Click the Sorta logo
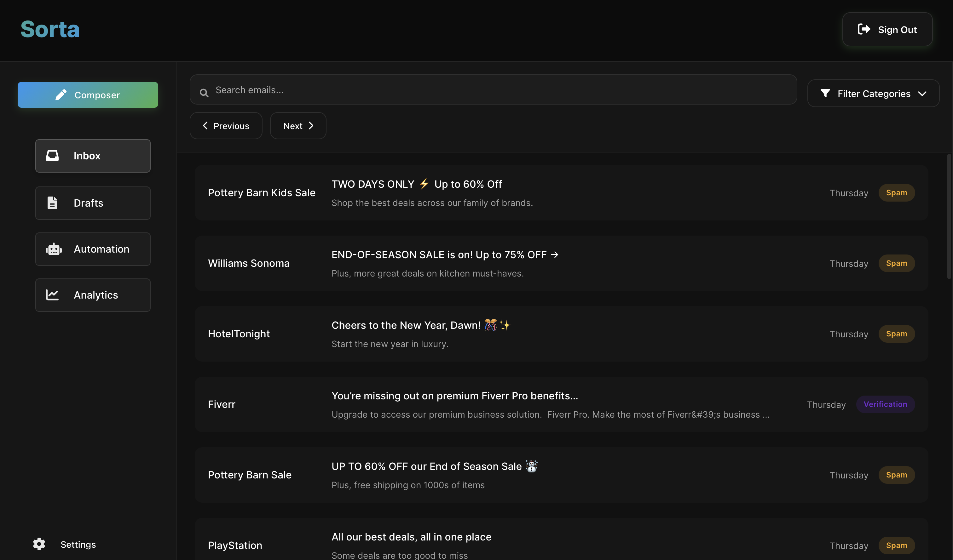 coord(50,30)
